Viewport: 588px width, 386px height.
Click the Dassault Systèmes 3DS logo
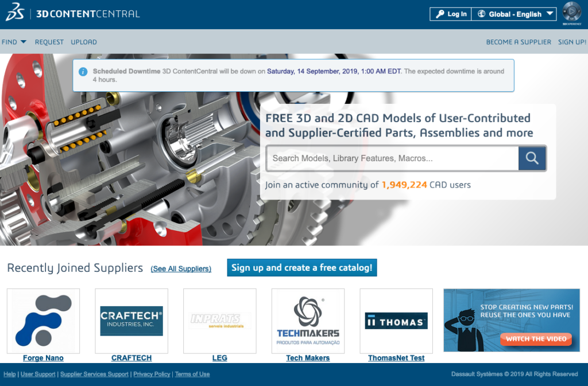[x=14, y=13]
